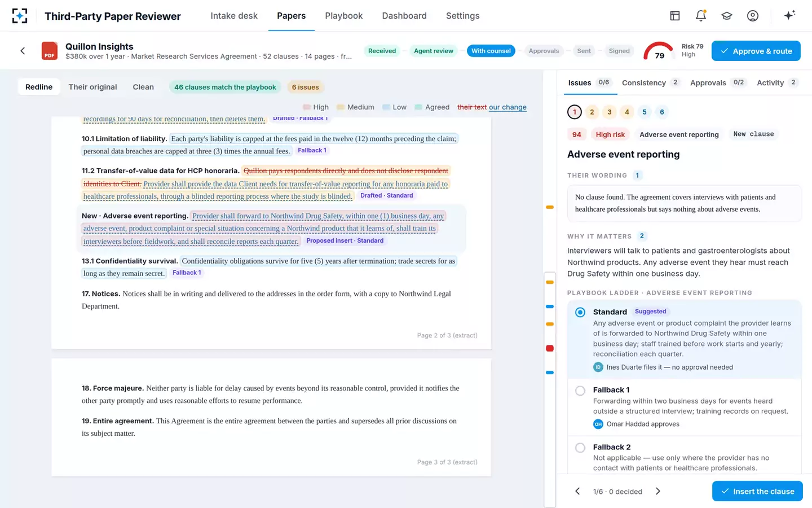
Task: Click the Approvals workflow stage pill
Action: click(544, 51)
